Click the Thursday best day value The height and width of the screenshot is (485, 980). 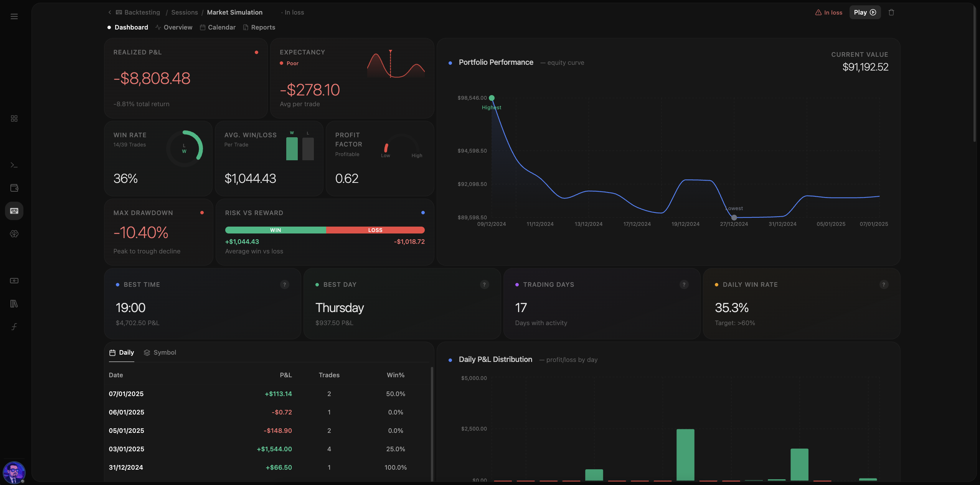tap(340, 308)
